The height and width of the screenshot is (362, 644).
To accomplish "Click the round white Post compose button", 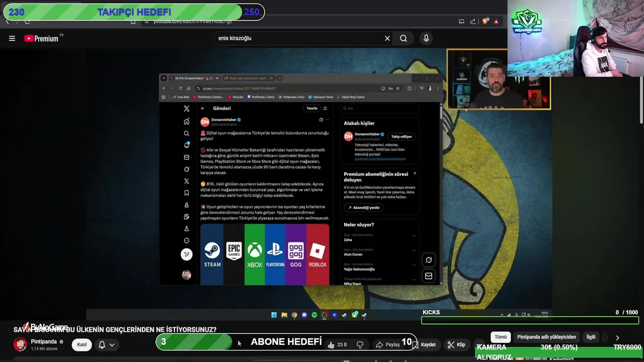I will click(x=187, y=254).
